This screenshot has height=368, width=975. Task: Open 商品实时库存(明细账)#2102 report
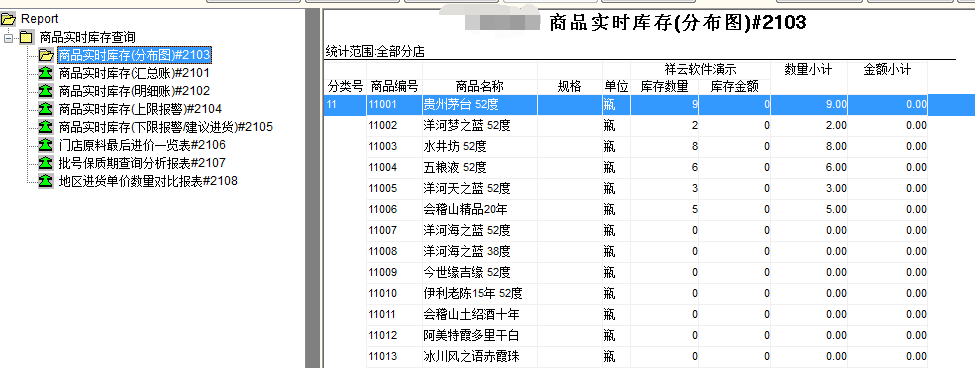pyautogui.click(x=134, y=91)
